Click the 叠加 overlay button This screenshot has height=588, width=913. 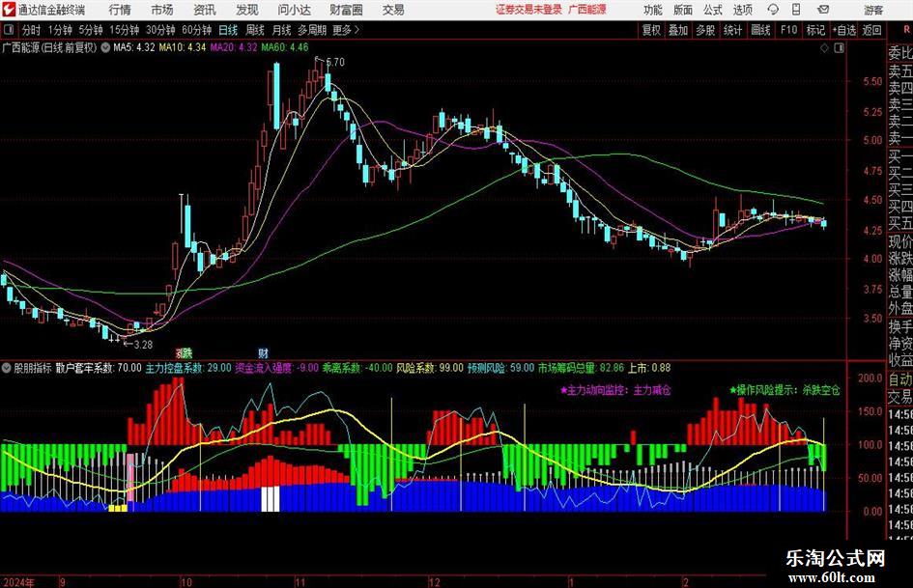point(678,30)
